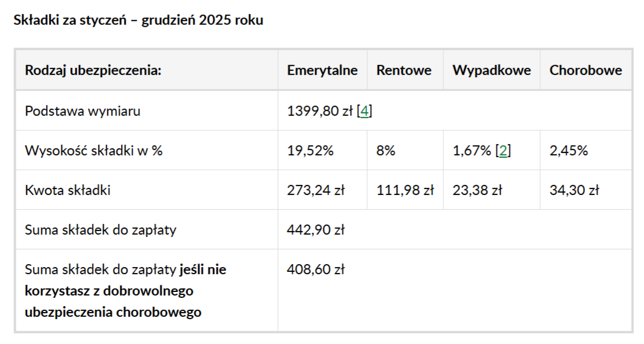This screenshot has height=344, width=644.
Task: Click the 273,24 zł amount cell
Action: tap(316, 190)
